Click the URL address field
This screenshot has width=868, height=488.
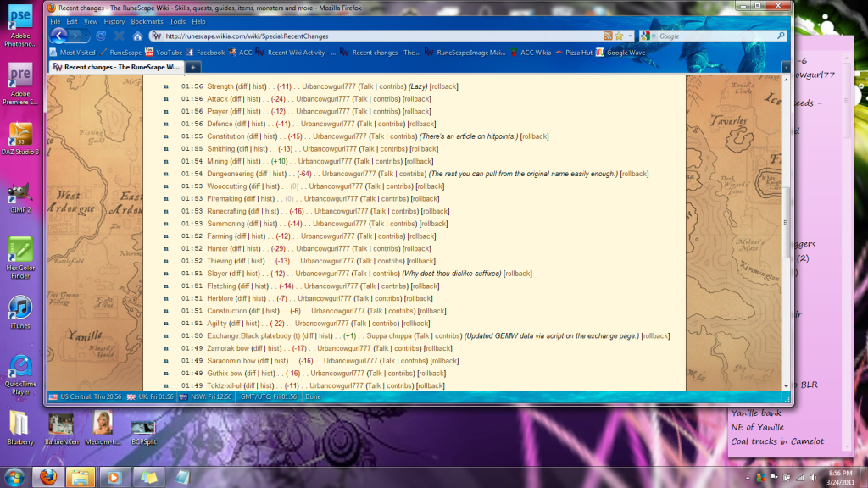click(x=382, y=36)
